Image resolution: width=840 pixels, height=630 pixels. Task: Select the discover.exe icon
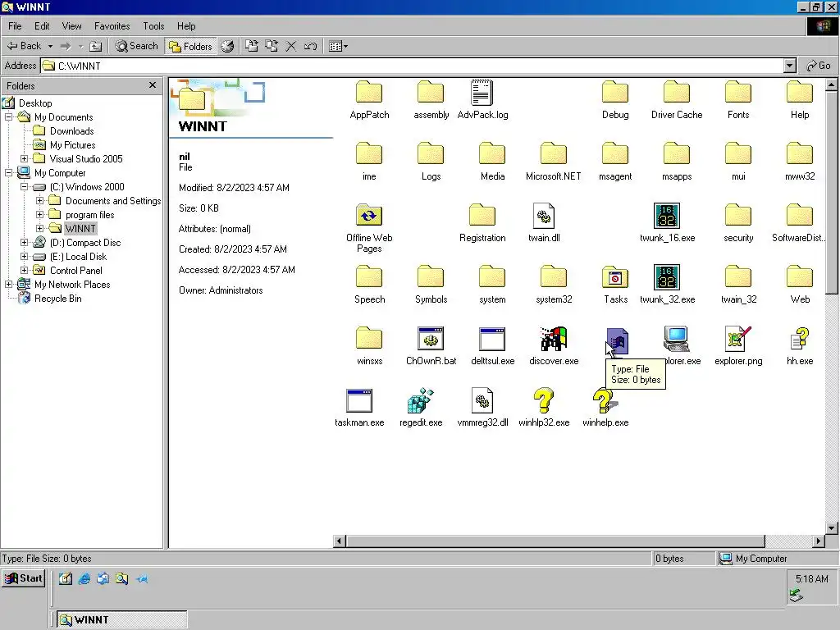point(554,339)
